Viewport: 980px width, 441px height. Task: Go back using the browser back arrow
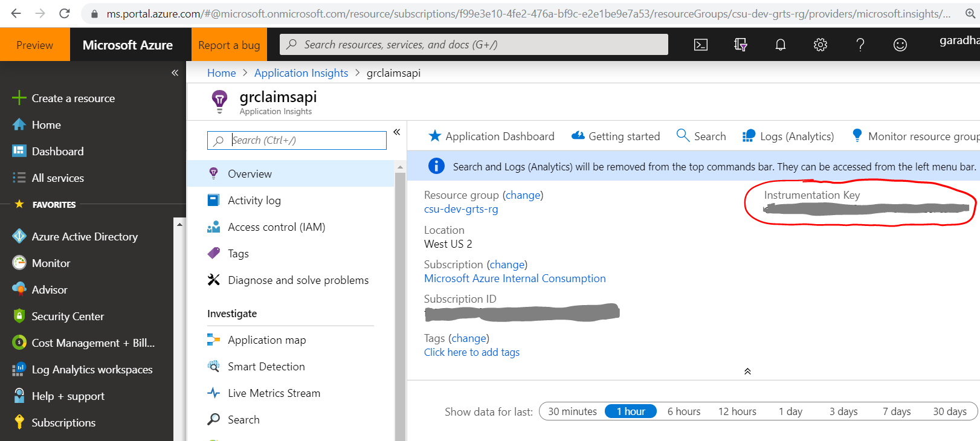(16, 13)
